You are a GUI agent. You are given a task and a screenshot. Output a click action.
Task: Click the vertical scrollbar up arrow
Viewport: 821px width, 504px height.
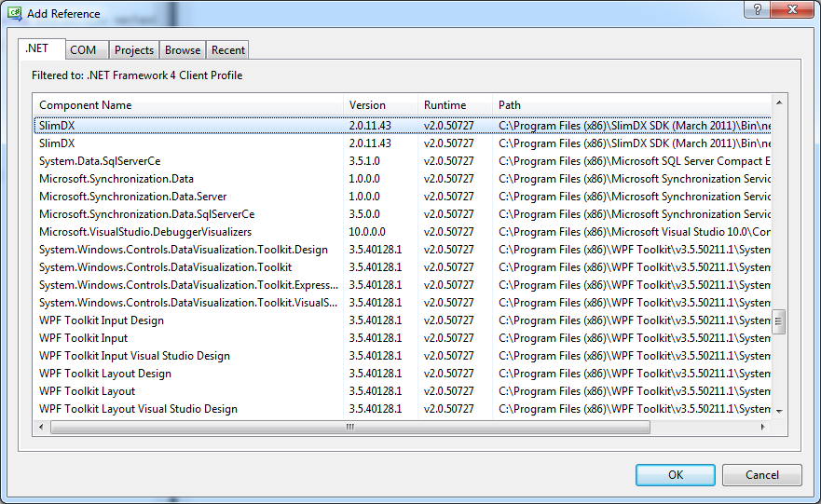[779, 102]
